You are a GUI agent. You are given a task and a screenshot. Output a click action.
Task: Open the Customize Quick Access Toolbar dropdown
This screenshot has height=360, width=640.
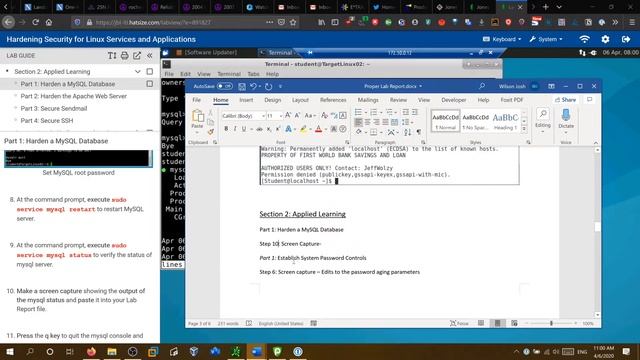point(280,86)
